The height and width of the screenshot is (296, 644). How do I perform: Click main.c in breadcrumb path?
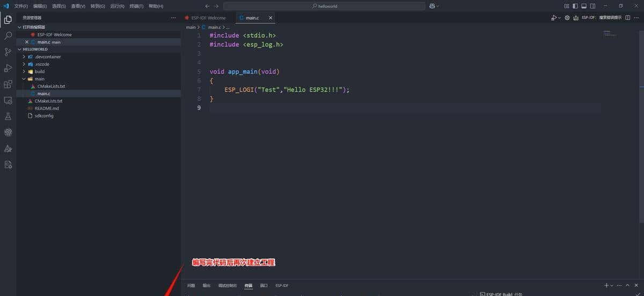[x=214, y=27]
